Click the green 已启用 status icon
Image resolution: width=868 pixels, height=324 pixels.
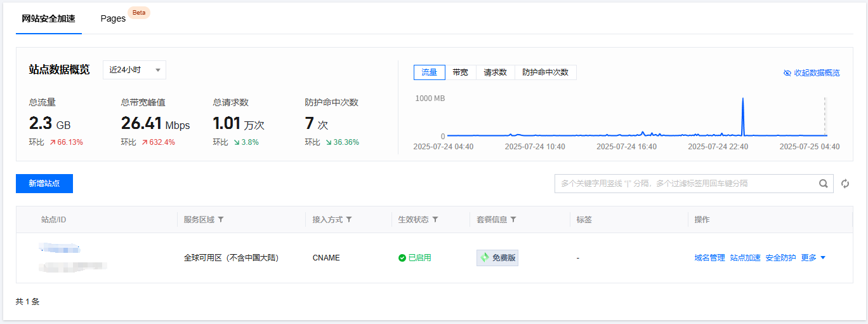pyautogui.click(x=402, y=258)
